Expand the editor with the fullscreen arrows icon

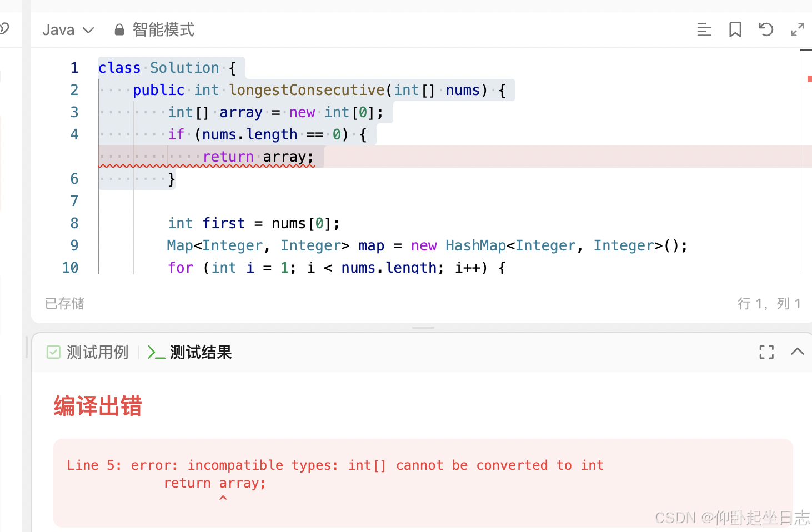click(797, 29)
